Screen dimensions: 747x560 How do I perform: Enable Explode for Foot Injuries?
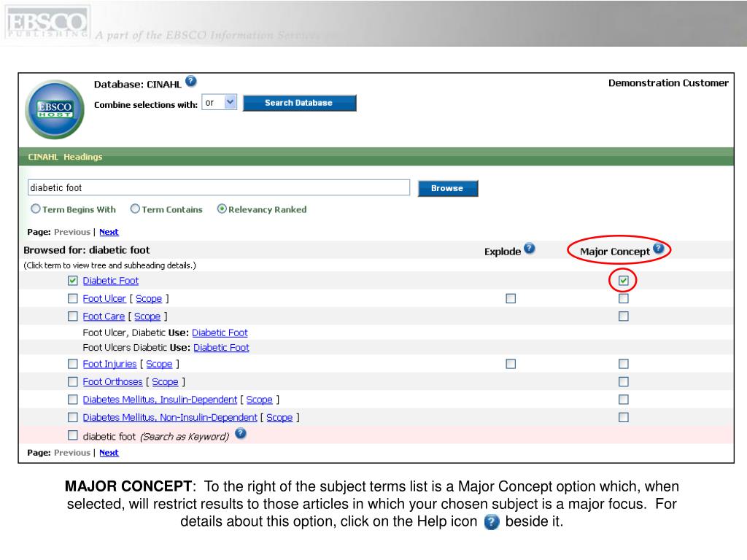pyautogui.click(x=511, y=364)
